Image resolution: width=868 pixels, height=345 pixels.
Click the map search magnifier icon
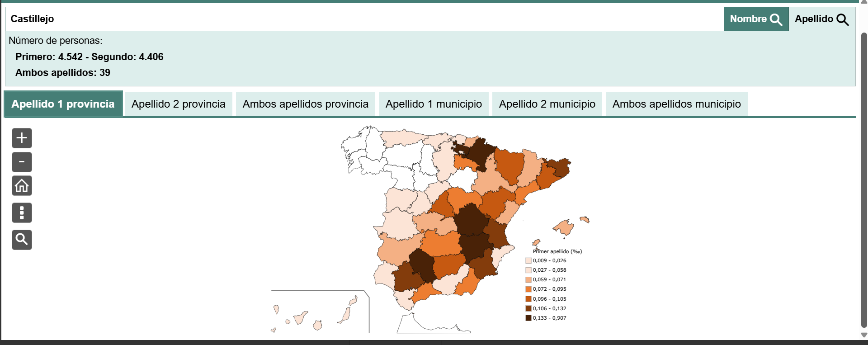[22, 240]
